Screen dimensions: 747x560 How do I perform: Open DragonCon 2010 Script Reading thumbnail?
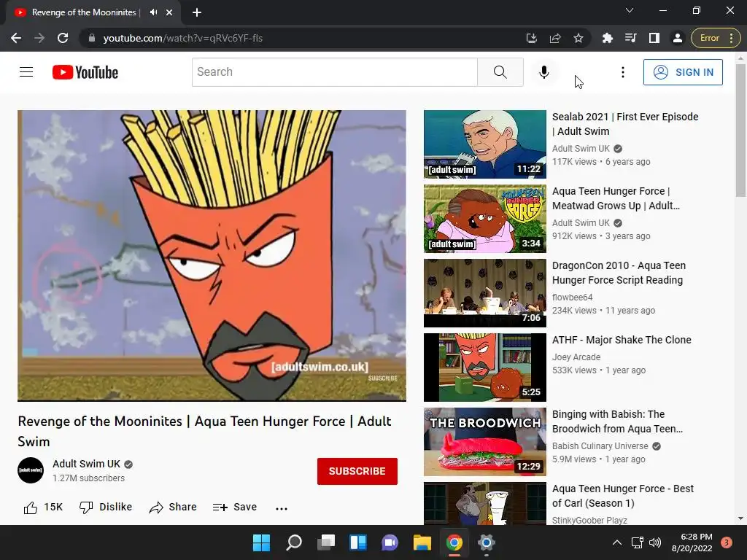[485, 293]
